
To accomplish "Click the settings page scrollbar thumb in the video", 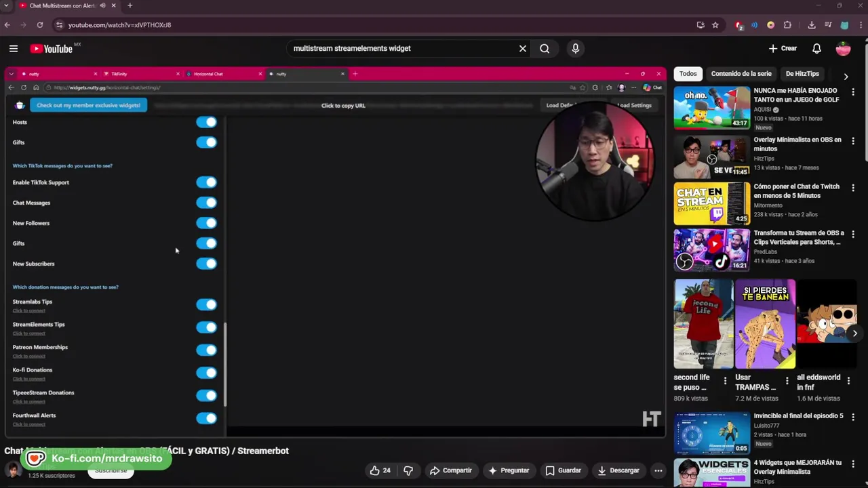I will [224, 364].
